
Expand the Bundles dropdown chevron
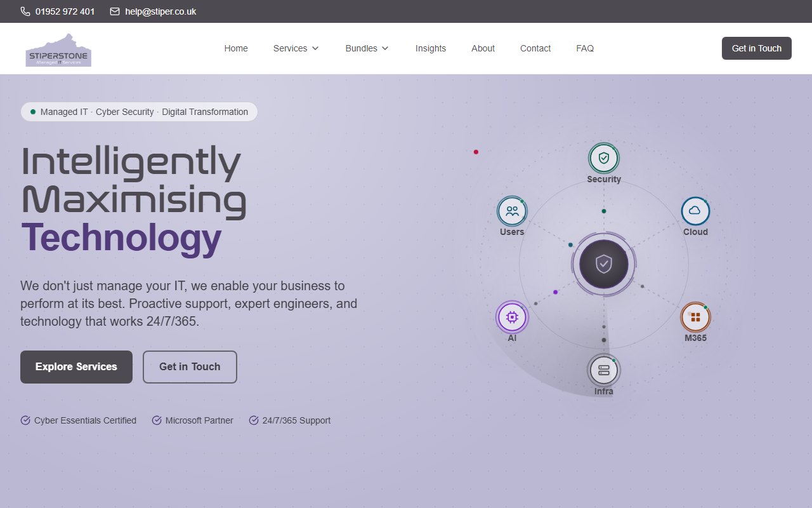click(x=385, y=48)
